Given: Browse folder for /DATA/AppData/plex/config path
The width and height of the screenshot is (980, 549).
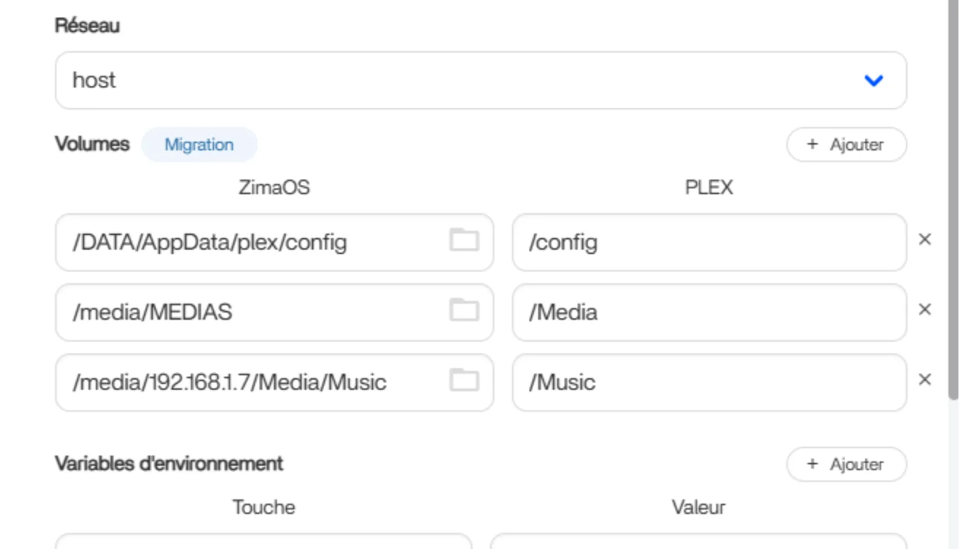Looking at the screenshot, I should click(x=464, y=240).
